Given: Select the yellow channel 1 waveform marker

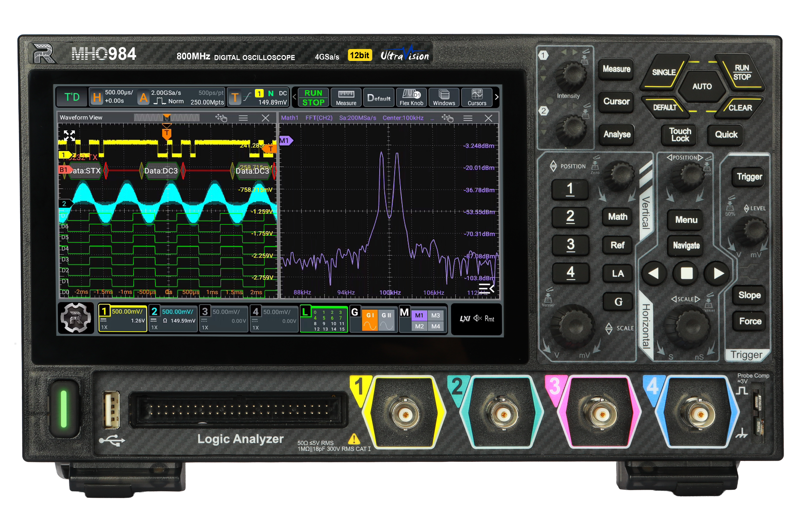Looking at the screenshot, I should (65, 155).
